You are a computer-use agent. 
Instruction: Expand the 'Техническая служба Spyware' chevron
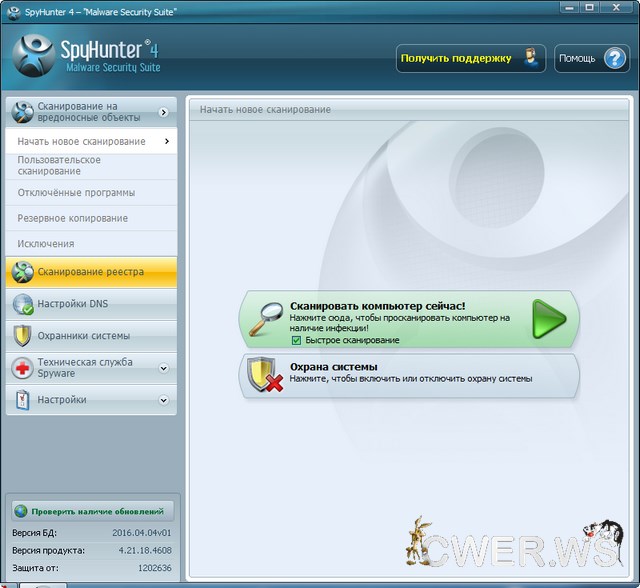(x=163, y=368)
